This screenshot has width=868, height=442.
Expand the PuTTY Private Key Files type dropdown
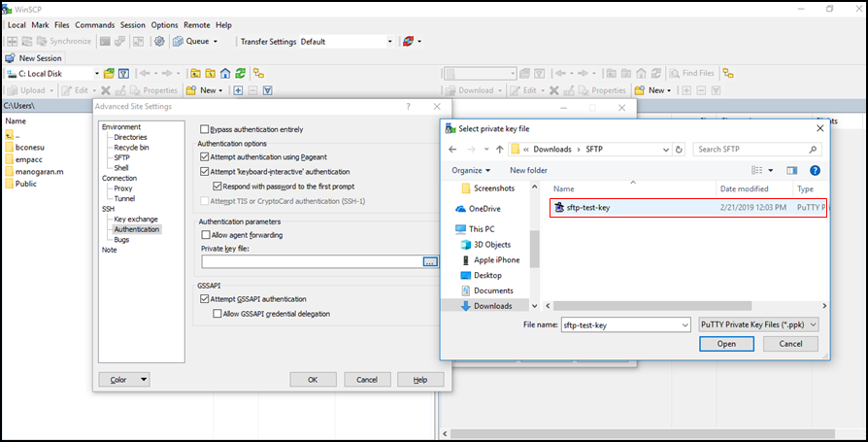point(759,325)
